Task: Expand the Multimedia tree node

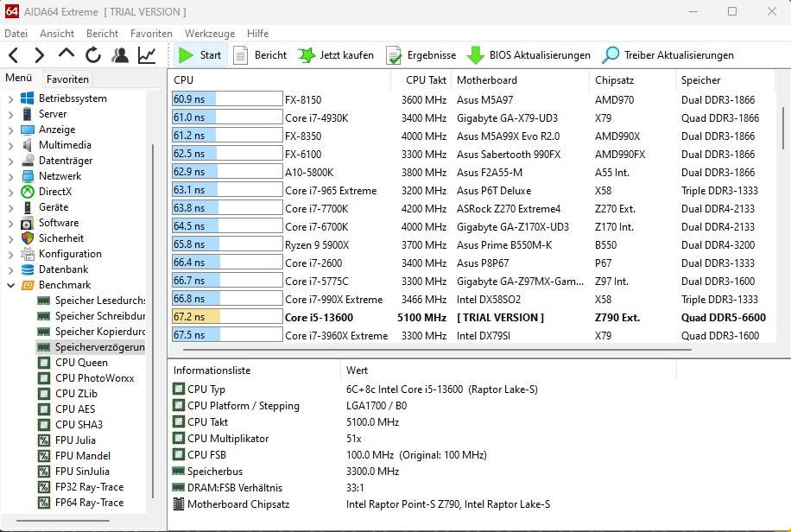Action: point(10,146)
